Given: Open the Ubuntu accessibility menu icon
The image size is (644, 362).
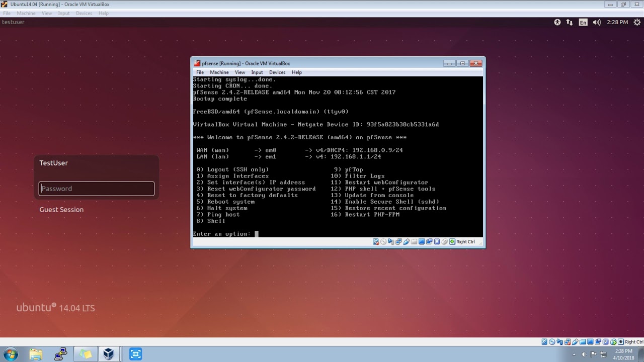Looking at the screenshot, I should (x=557, y=22).
